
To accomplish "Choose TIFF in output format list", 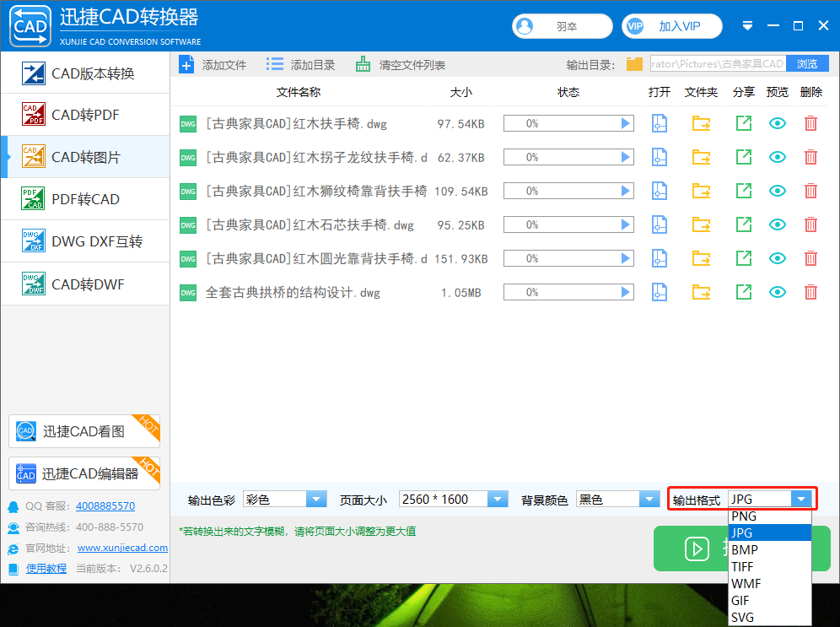I will [770, 566].
